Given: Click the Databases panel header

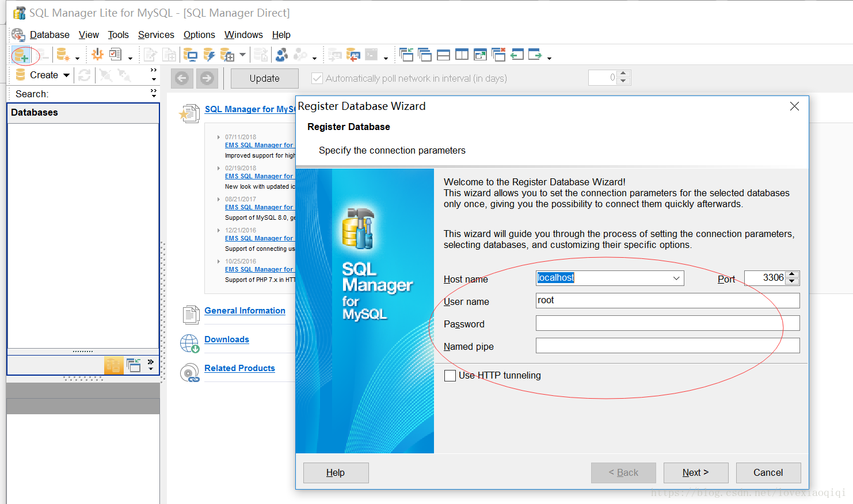Looking at the screenshot, I should (83, 113).
